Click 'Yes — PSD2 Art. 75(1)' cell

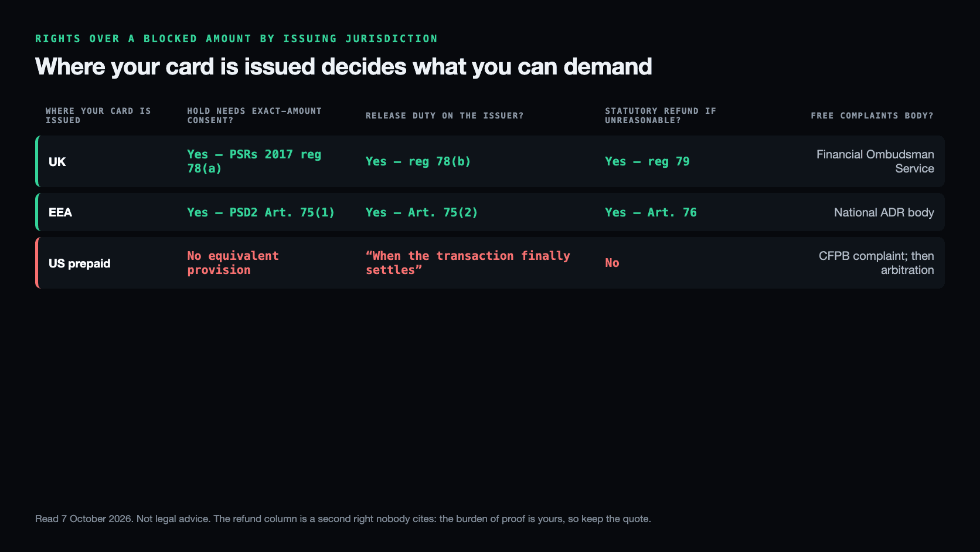[x=261, y=212]
